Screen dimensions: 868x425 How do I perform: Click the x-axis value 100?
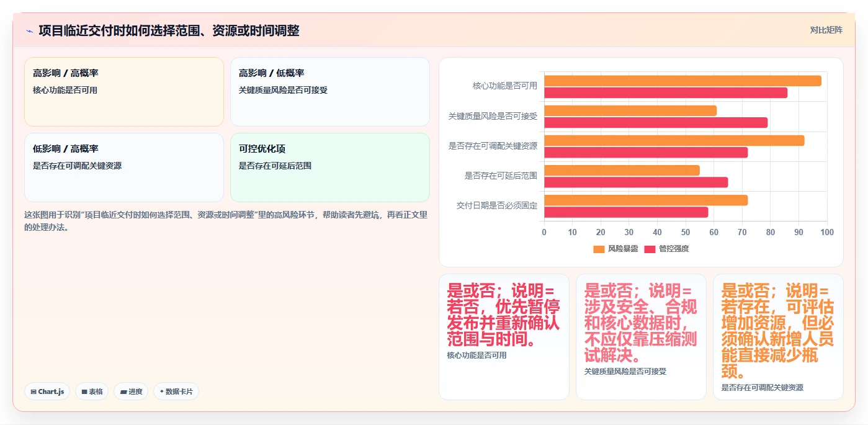click(x=827, y=232)
